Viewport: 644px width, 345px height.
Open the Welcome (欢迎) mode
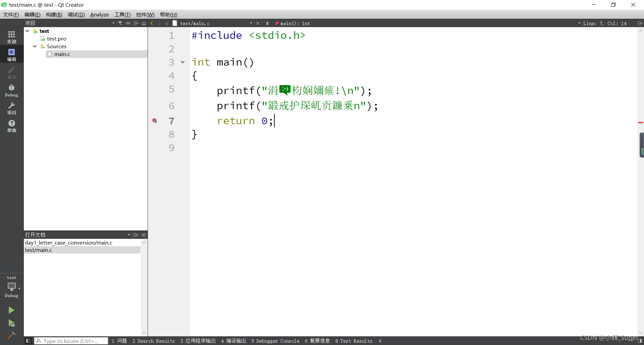point(12,37)
